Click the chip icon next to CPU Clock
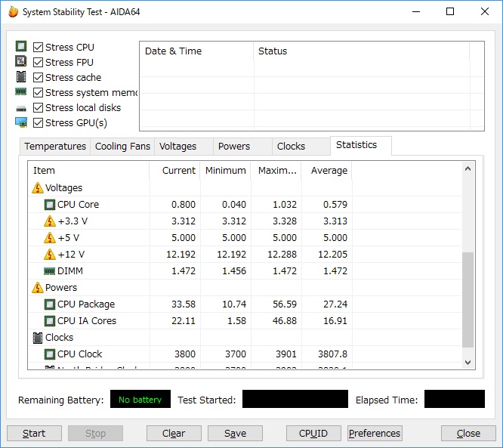The width and height of the screenshot is (503, 448). click(x=50, y=354)
